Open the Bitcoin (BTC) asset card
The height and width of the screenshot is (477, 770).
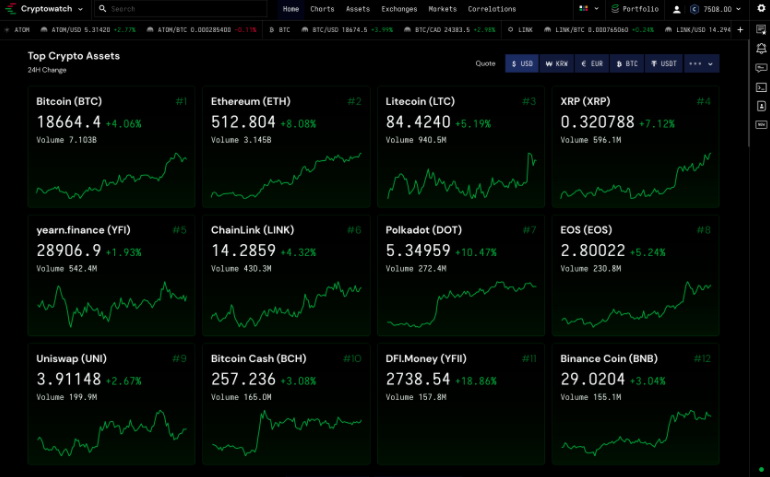point(111,146)
